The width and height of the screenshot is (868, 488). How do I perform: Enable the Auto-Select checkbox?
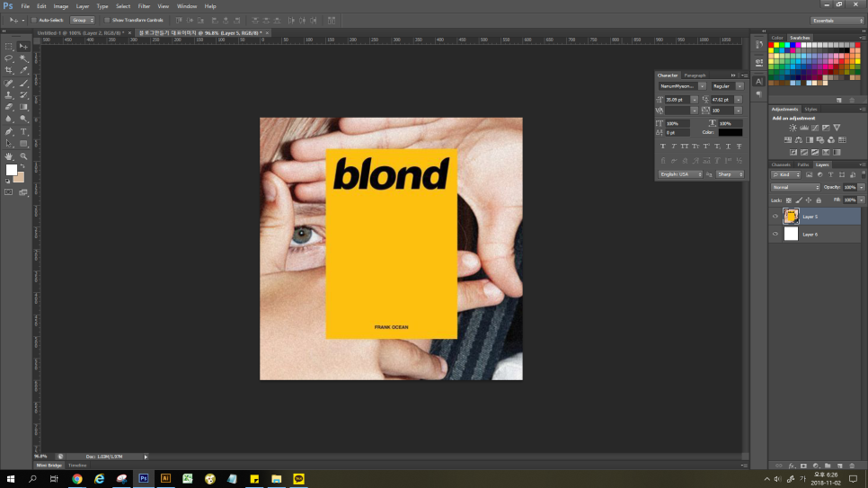pos(34,21)
